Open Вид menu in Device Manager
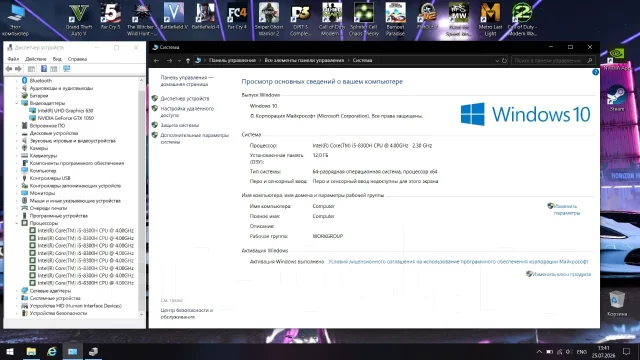Image resolution: width=640 pixels, height=360 pixels. [x=57, y=59]
